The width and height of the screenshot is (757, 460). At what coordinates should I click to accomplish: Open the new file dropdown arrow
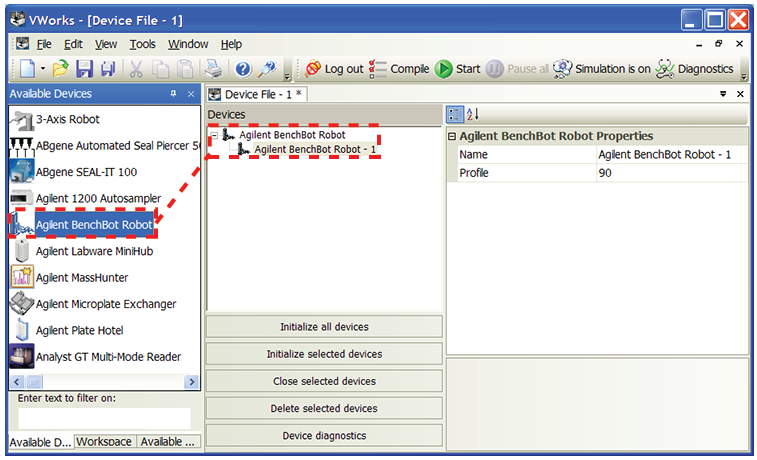coord(42,69)
